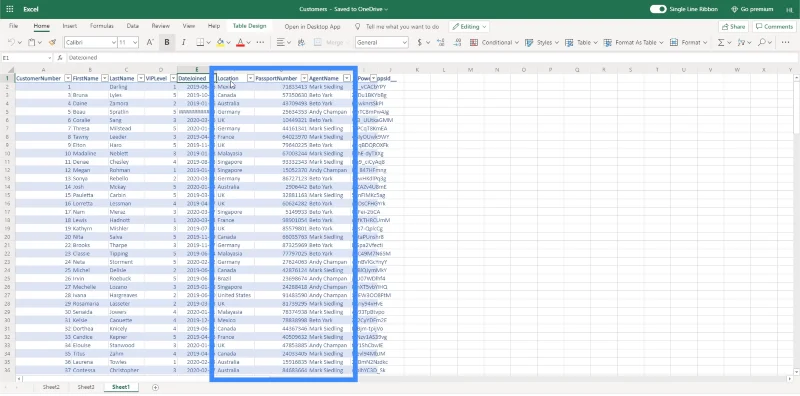Toggle bold formatting
The height and width of the screenshot is (396, 800).
click(167, 42)
